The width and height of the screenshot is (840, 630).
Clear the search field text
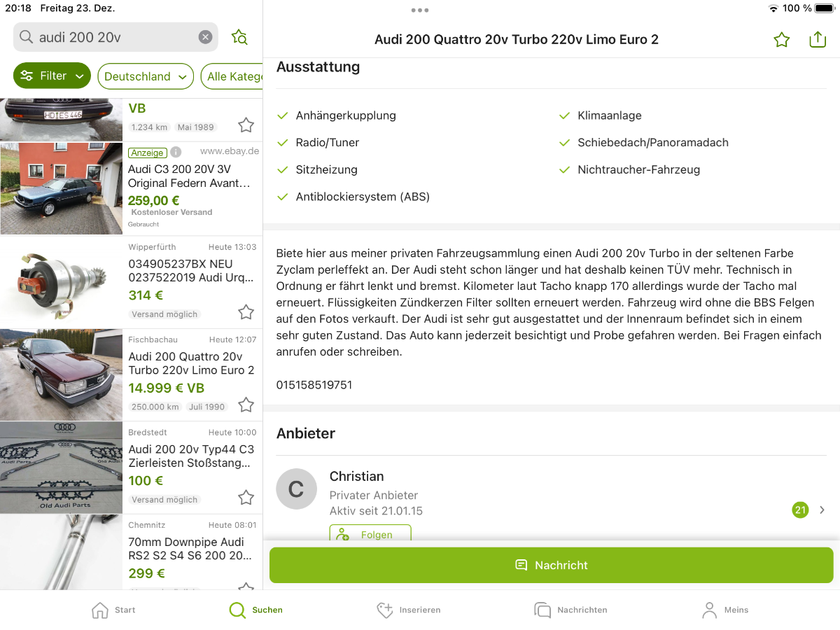(x=205, y=37)
